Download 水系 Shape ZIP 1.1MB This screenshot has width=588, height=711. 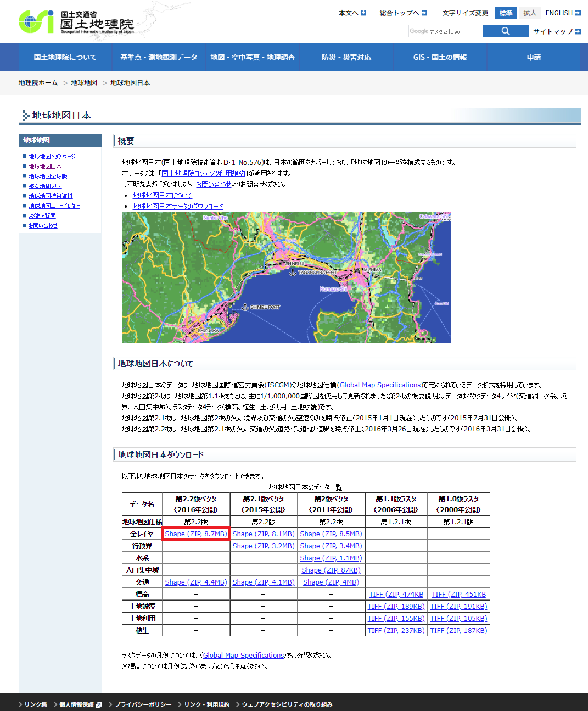[x=331, y=558]
